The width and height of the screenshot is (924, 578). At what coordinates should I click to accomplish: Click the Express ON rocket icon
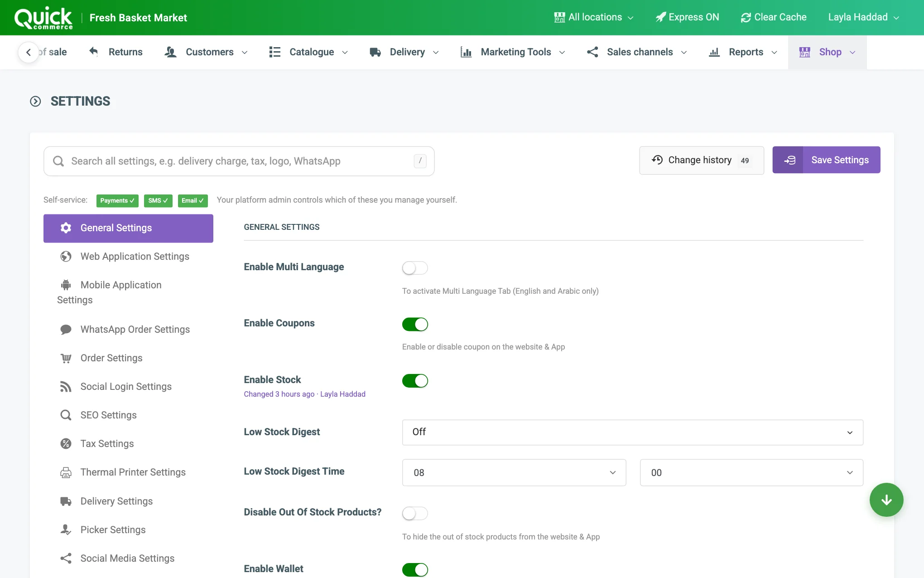click(661, 17)
